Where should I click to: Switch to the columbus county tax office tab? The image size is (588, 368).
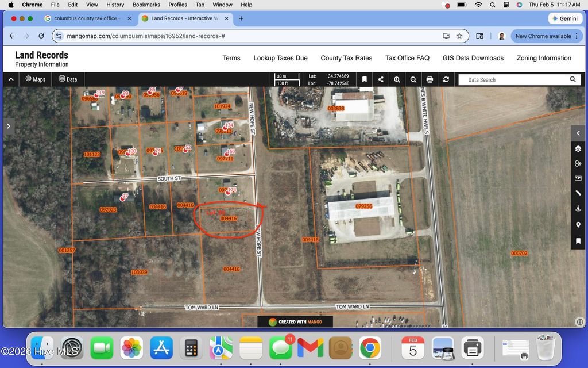click(x=86, y=18)
